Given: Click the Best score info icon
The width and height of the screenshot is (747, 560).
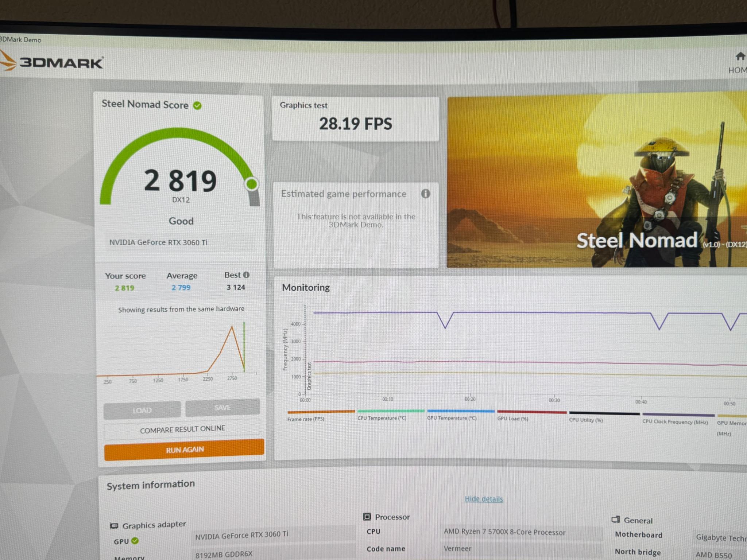Looking at the screenshot, I should (x=247, y=275).
